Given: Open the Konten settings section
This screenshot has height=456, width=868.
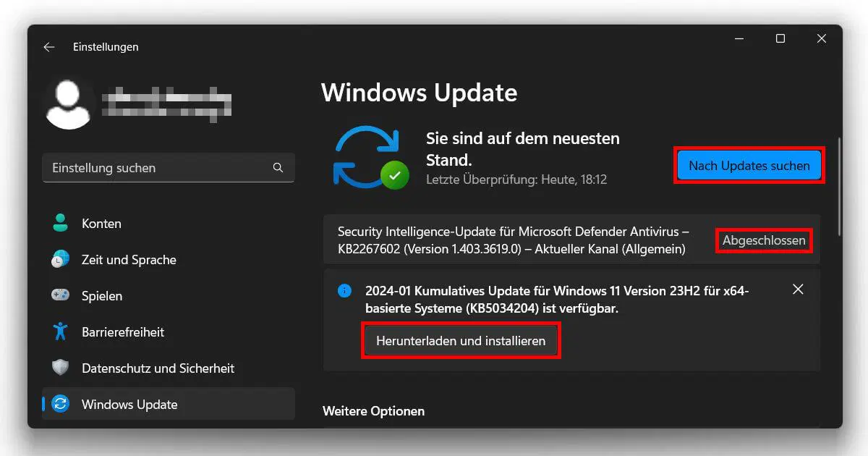Looking at the screenshot, I should 101,223.
